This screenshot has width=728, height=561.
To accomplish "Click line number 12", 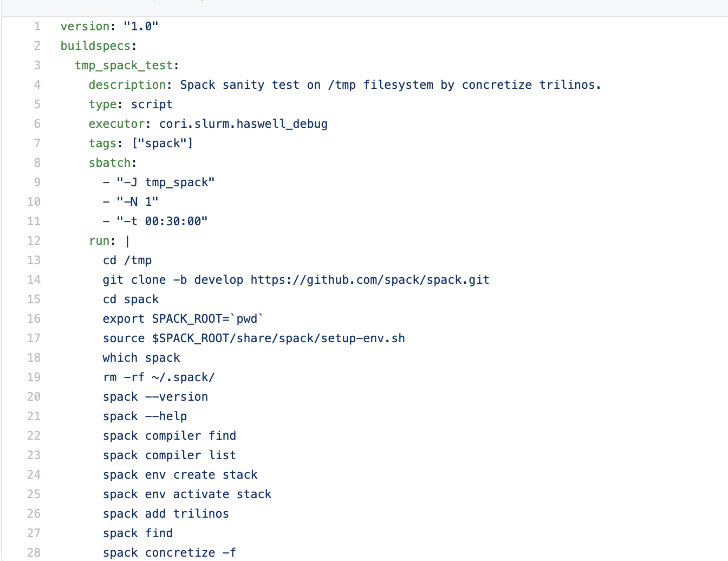I will (34, 240).
